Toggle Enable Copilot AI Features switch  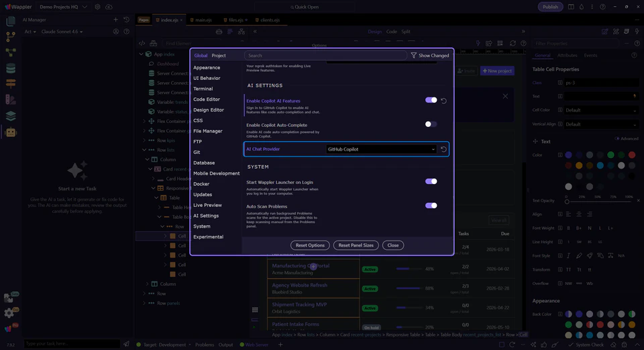[x=431, y=100]
